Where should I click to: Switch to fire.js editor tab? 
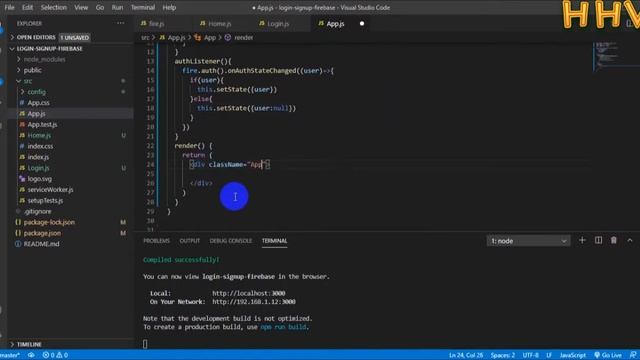coord(157,24)
